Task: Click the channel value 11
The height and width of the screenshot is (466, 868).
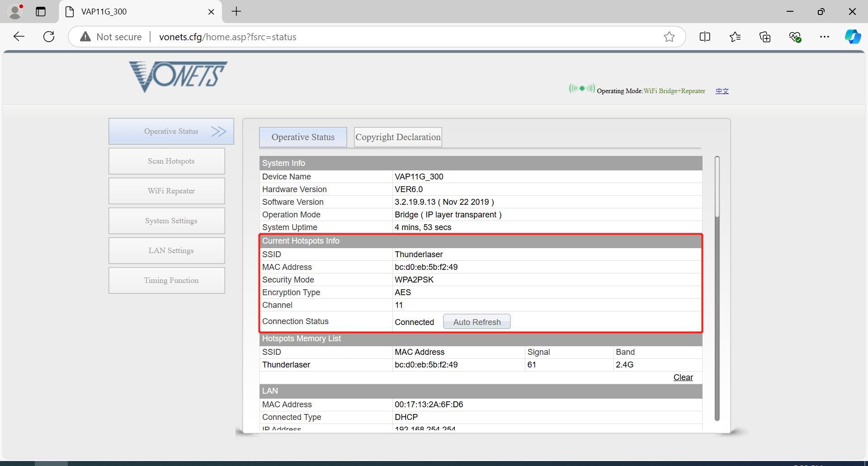Action: [399, 305]
